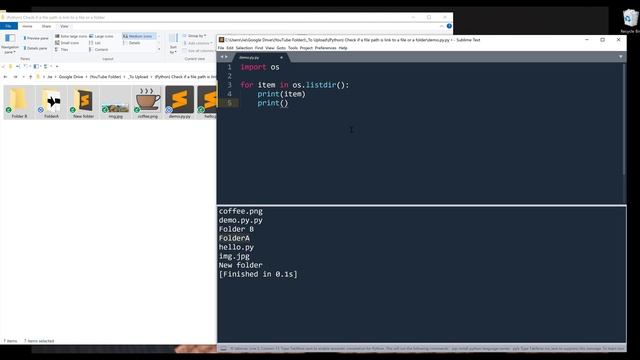
Task: Open Sublime Text View menu
Action: [270, 48]
